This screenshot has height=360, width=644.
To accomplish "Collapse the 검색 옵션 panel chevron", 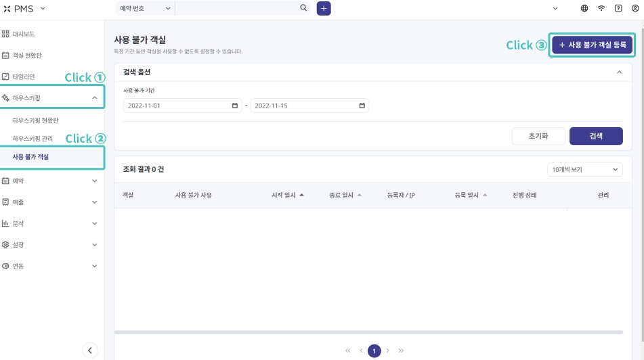I will [620, 72].
